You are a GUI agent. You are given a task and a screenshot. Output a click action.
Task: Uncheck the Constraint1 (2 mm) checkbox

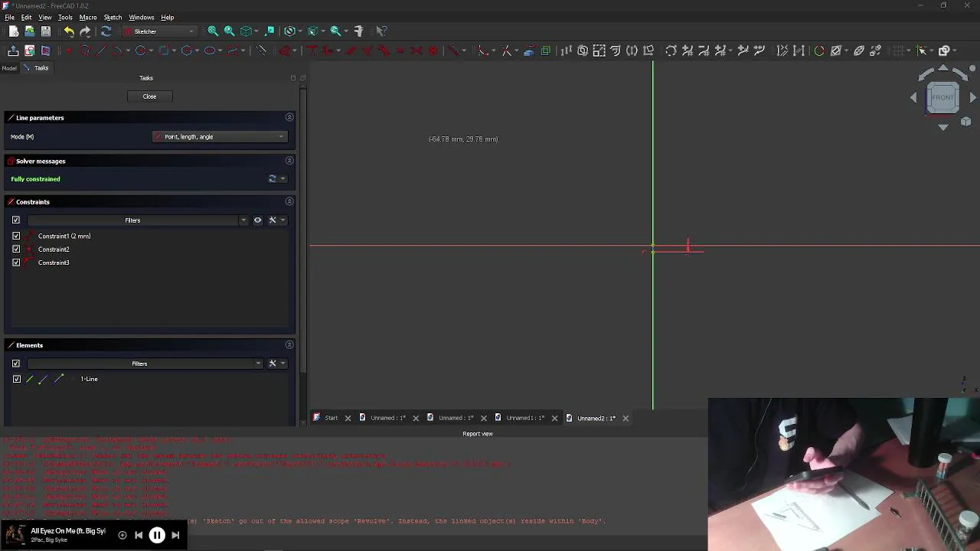[16, 236]
